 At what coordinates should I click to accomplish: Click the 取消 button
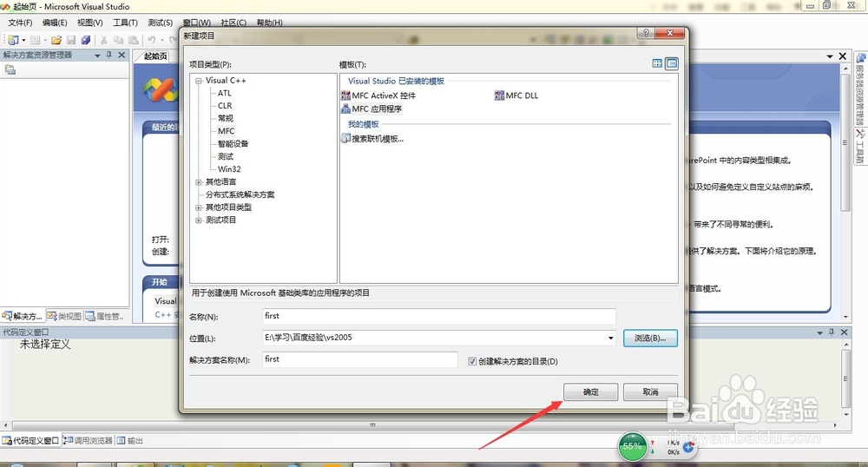(650, 391)
